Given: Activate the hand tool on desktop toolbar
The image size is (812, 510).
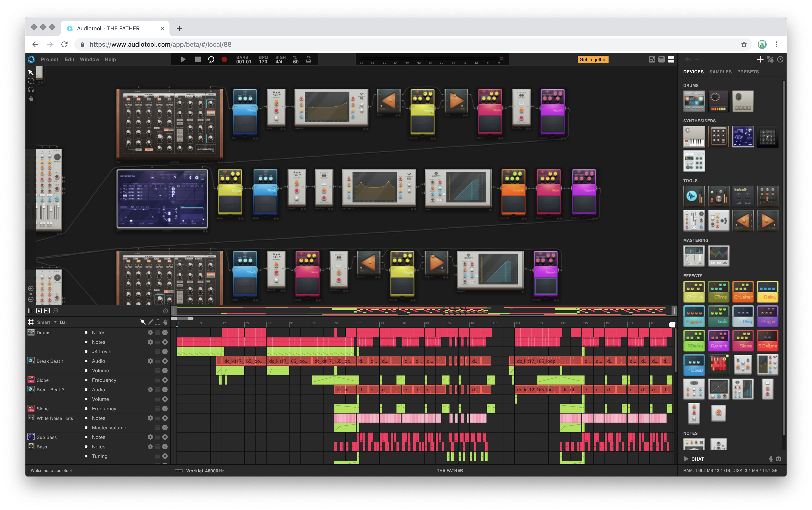Looking at the screenshot, I should [31, 99].
